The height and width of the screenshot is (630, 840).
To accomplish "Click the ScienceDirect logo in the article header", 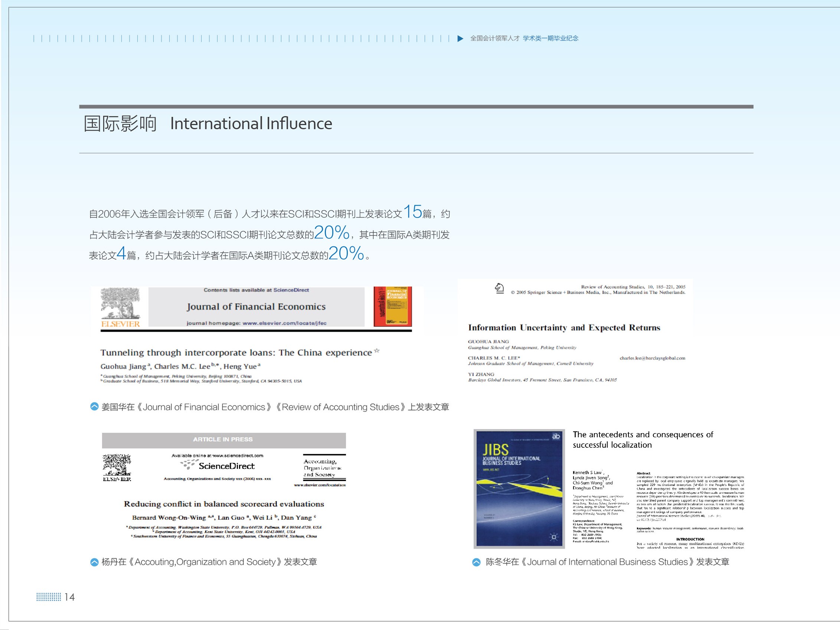I will tap(218, 466).
